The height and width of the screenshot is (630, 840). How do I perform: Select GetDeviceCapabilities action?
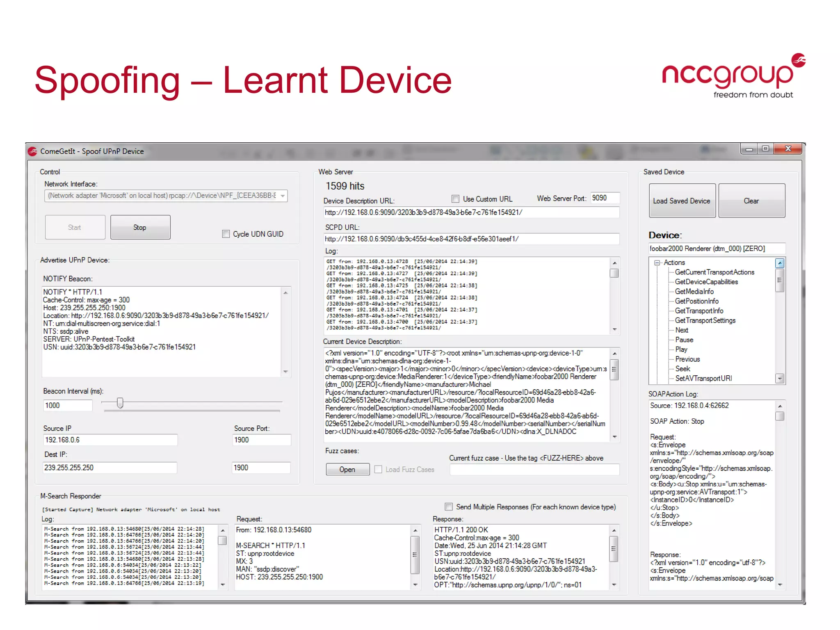[706, 282]
